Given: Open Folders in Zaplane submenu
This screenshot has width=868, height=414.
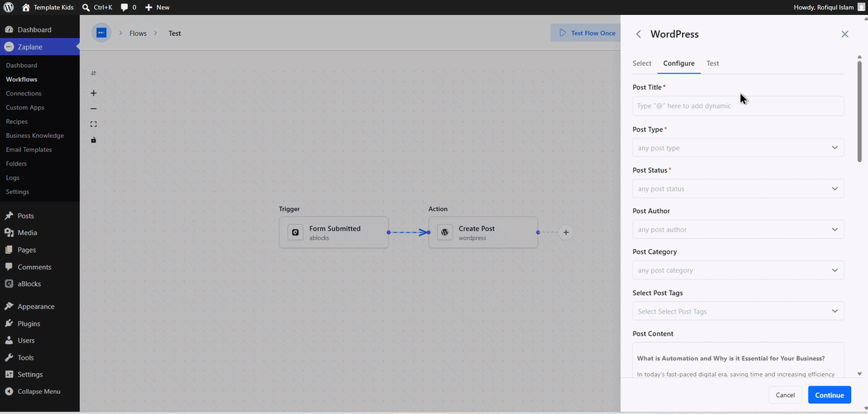Looking at the screenshot, I should tap(16, 164).
